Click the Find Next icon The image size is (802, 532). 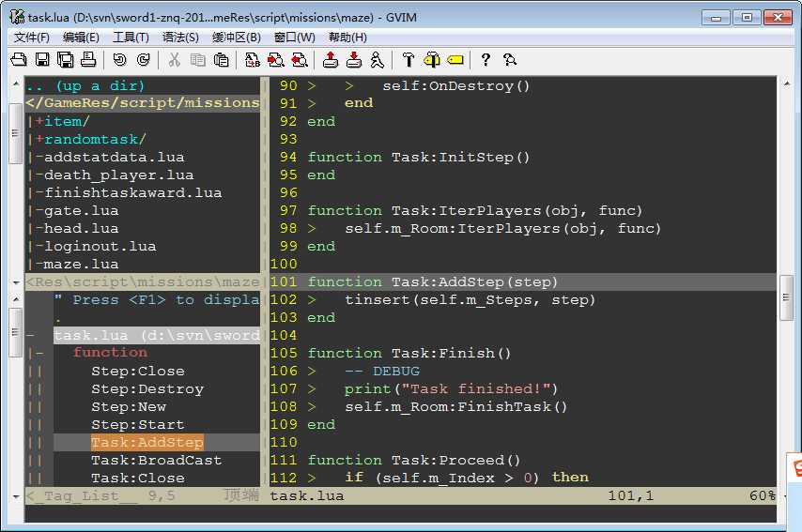pos(276,60)
